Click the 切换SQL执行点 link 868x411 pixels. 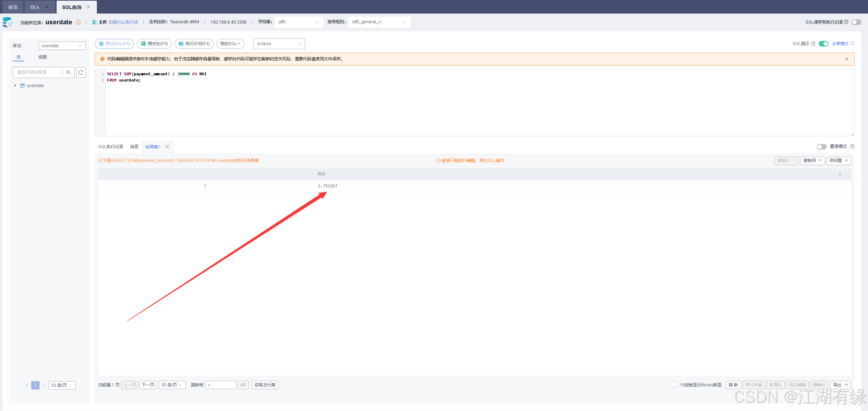point(123,22)
